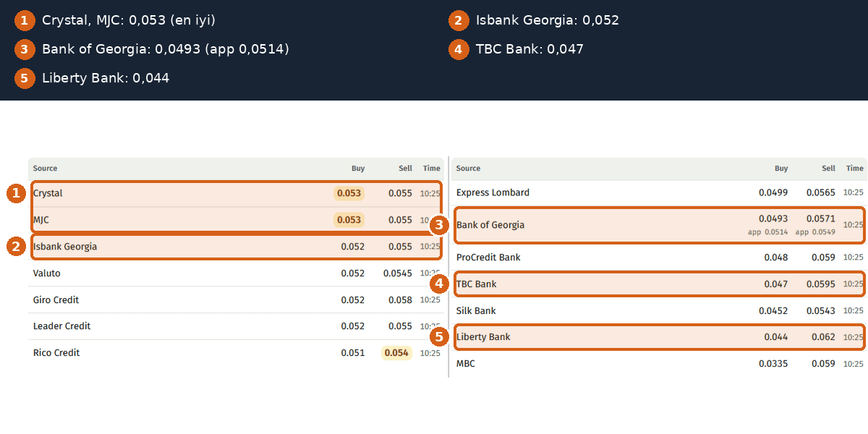This screenshot has width=868, height=434.
Task: Click the Buy header above Crystal's rate
Action: (x=358, y=169)
